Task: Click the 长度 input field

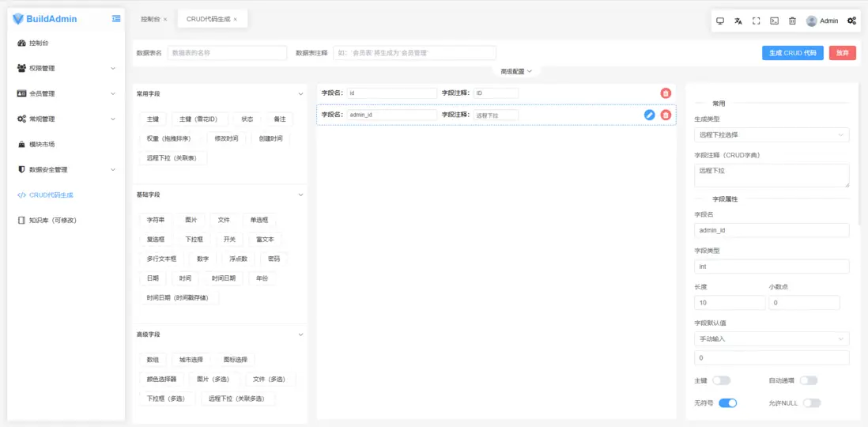Action: pos(730,303)
